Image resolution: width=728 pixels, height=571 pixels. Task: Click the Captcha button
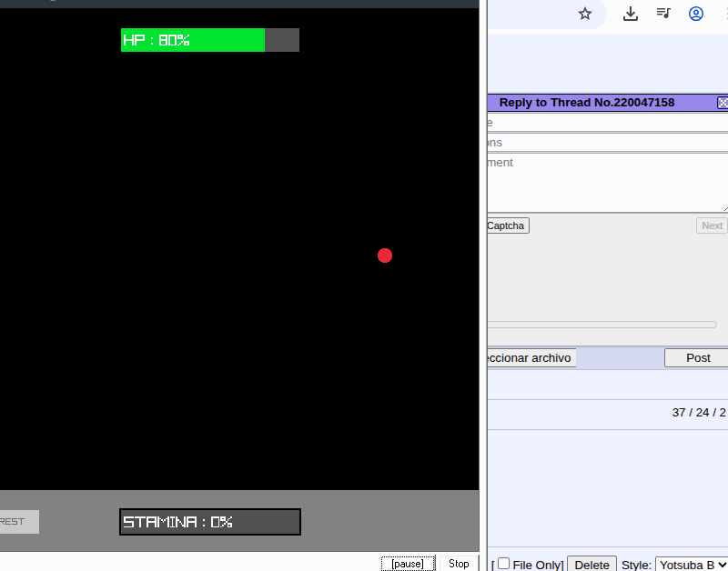point(508,225)
